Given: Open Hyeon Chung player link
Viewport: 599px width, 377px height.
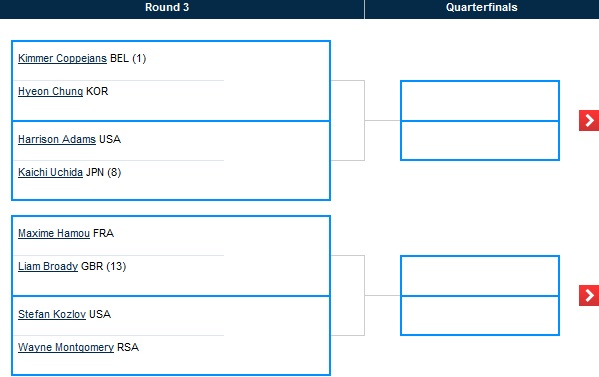Looking at the screenshot, I should coord(50,92).
